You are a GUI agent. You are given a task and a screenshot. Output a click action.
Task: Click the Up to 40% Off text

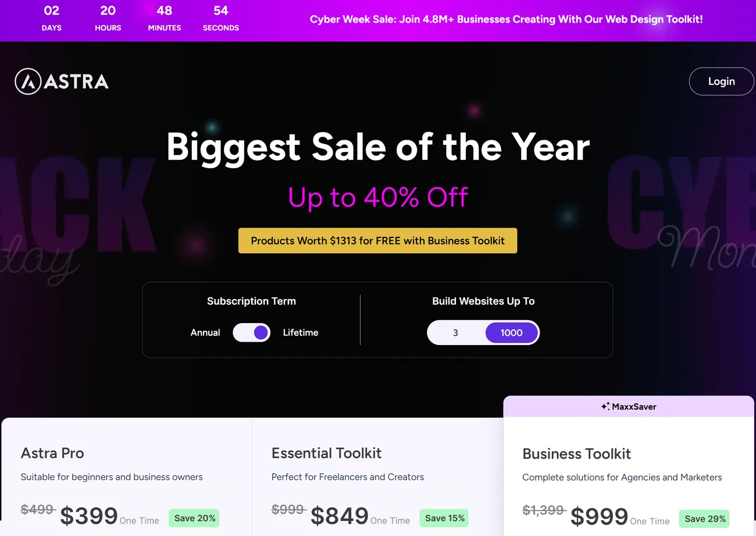[378, 197]
